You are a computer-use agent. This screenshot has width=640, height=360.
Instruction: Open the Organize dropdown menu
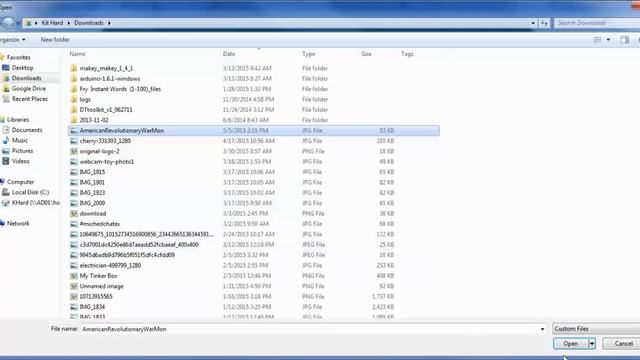tap(13, 40)
